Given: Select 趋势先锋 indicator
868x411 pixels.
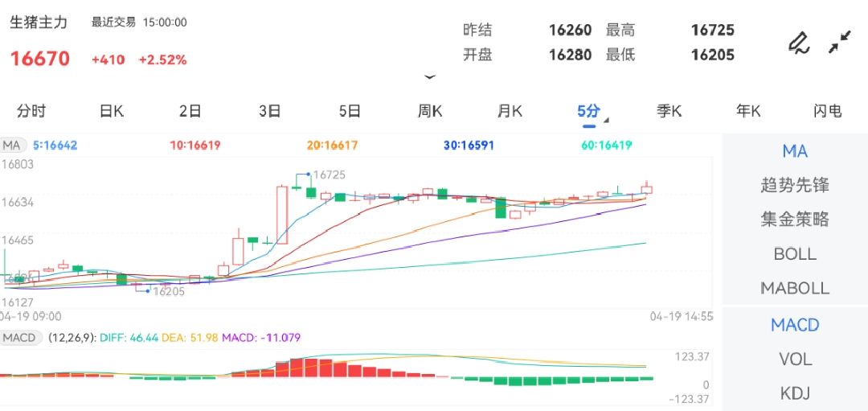Looking at the screenshot, I should (x=795, y=185).
